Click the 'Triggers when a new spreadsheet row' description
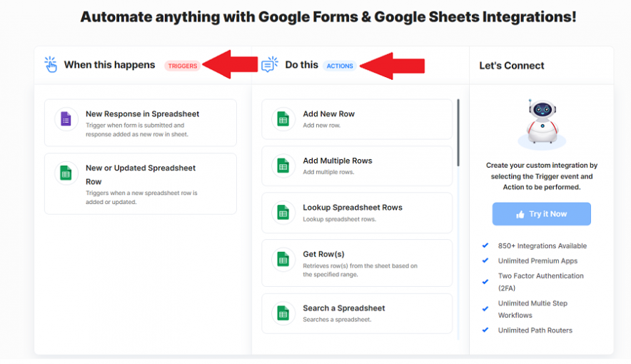631x364 pixels. (x=141, y=198)
